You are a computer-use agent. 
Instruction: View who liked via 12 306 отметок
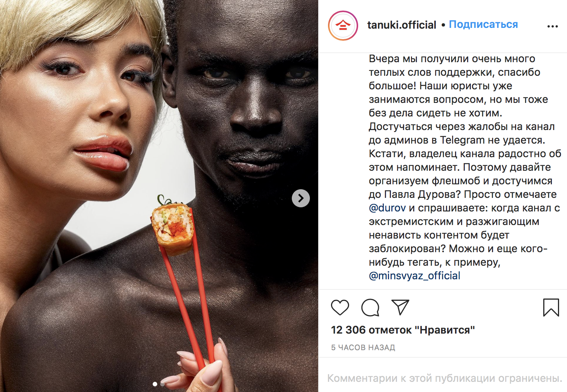[x=403, y=330]
